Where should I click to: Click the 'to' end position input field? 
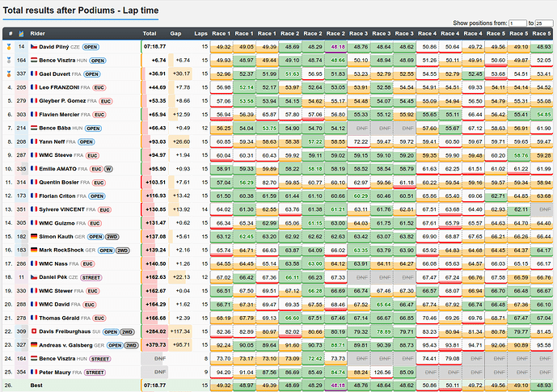[544, 23]
